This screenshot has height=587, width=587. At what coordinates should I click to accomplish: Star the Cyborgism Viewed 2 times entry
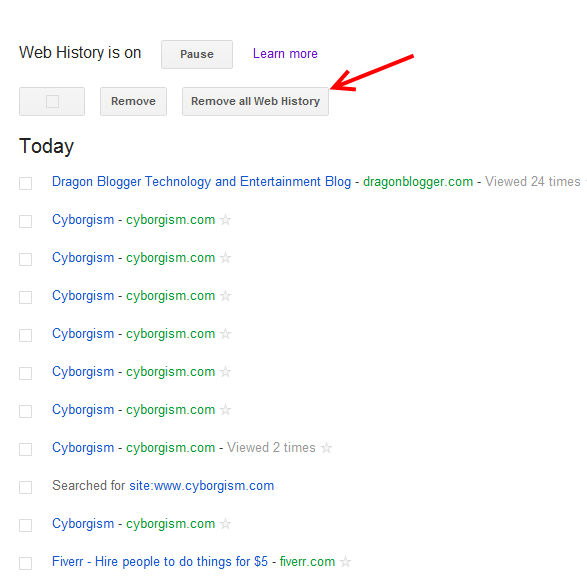[x=326, y=447]
